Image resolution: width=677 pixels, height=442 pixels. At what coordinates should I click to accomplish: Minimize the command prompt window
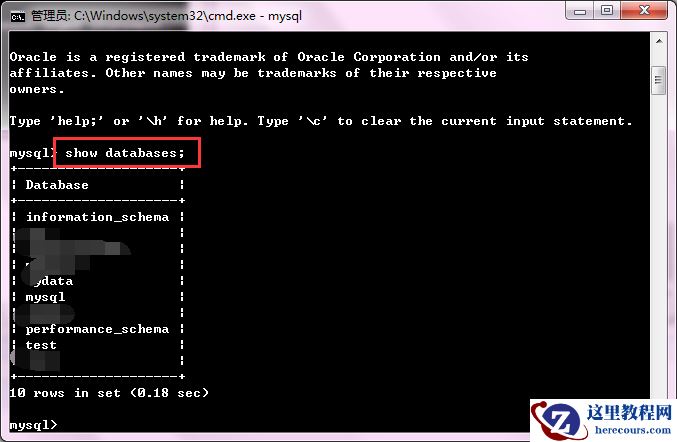[x=579, y=11]
